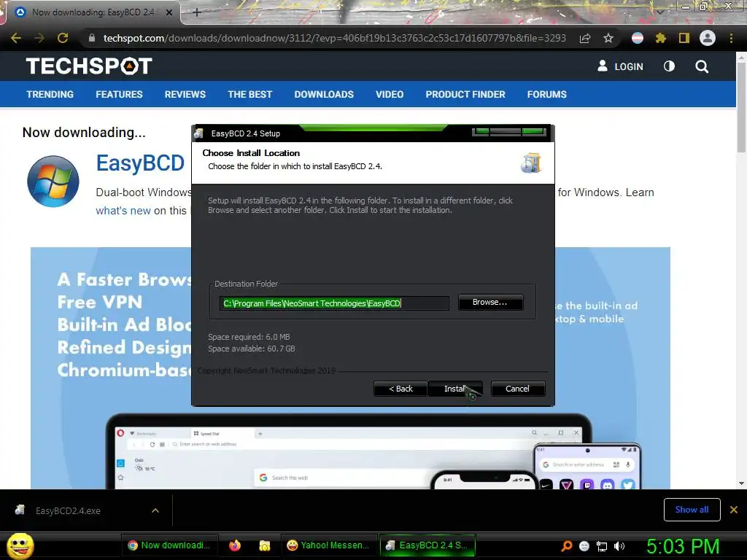Switch to Yahoo! Messenger taskbar item

[x=328, y=545]
